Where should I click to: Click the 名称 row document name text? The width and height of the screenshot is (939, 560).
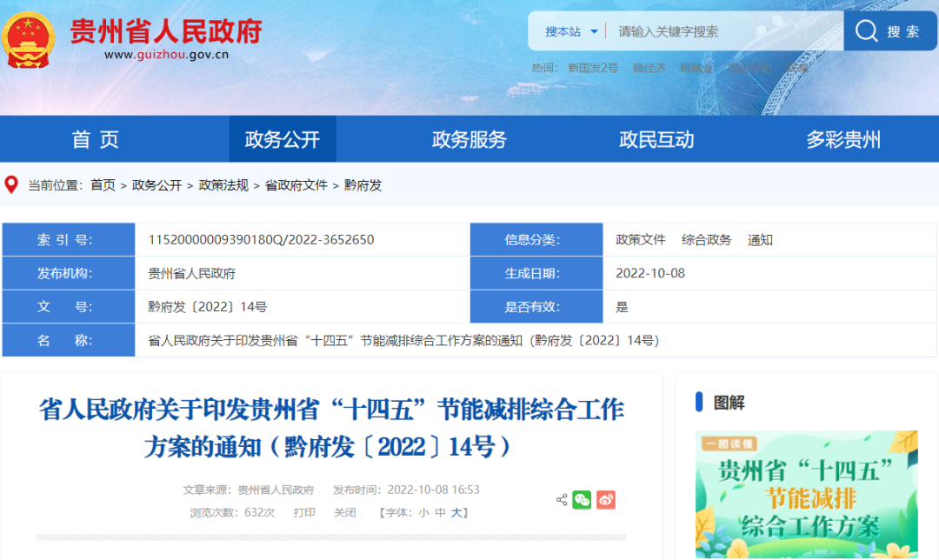coord(403,340)
